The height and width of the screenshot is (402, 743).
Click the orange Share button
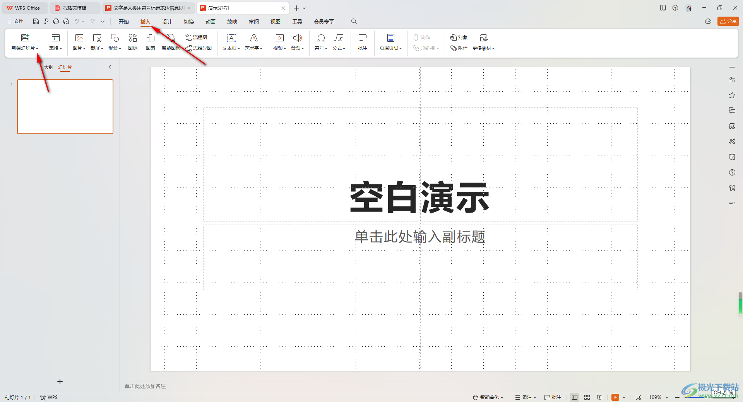click(728, 21)
